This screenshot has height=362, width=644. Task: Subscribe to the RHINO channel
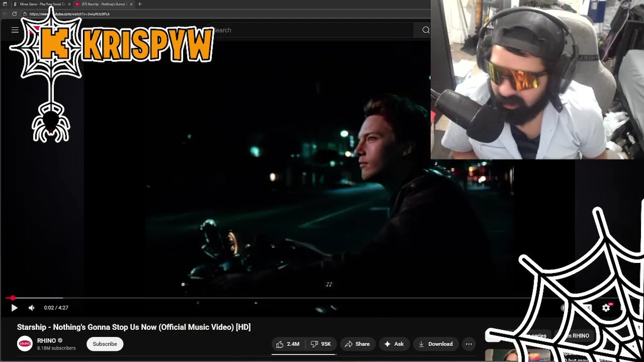[105, 344]
